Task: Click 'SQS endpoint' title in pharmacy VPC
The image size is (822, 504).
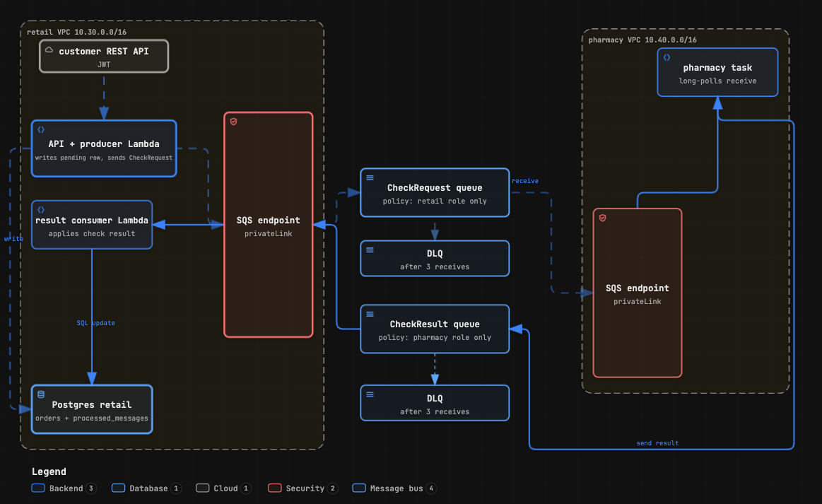Action: click(637, 288)
